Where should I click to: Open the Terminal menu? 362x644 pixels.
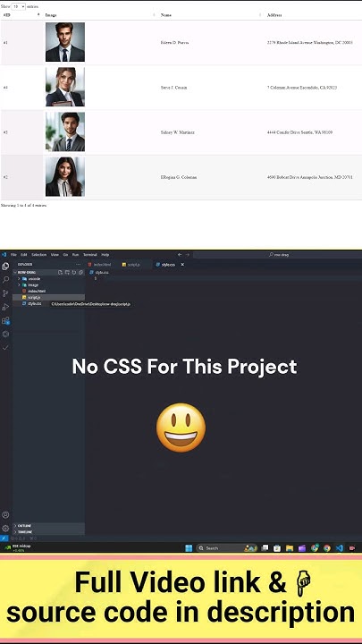tap(90, 255)
